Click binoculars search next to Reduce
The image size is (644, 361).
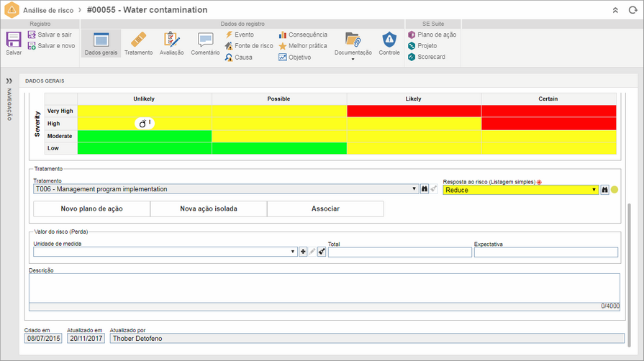coord(604,190)
